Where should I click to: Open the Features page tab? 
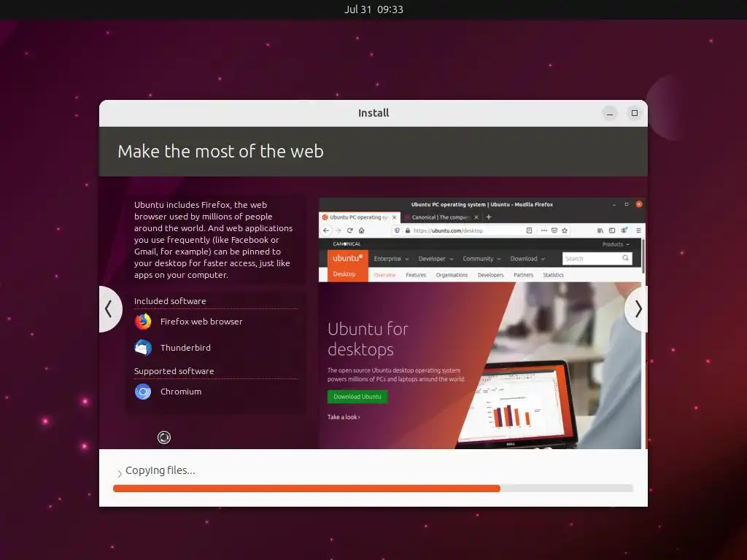point(416,275)
